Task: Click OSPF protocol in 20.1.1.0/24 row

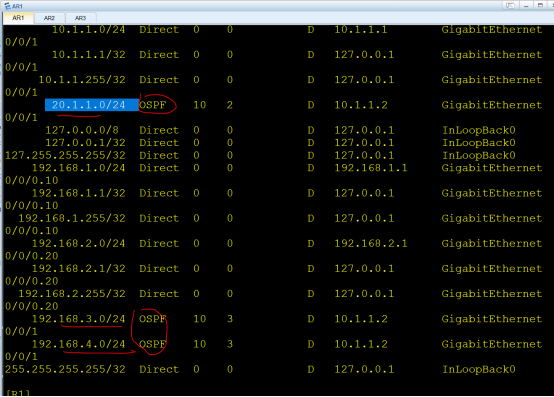Action: (x=153, y=105)
